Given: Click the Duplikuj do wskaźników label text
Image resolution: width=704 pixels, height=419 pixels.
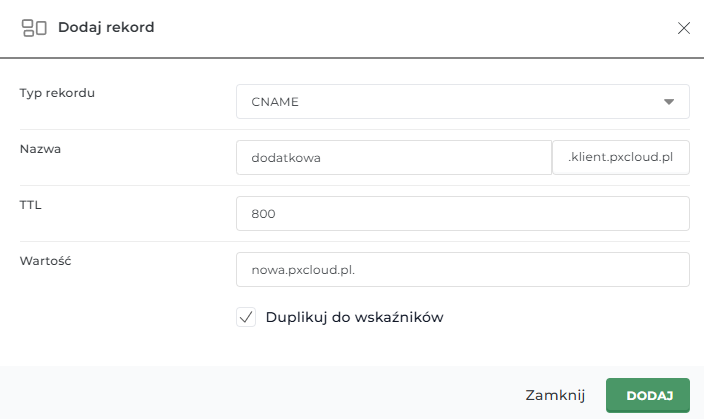Looking at the screenshot, I should pos(354,317).
